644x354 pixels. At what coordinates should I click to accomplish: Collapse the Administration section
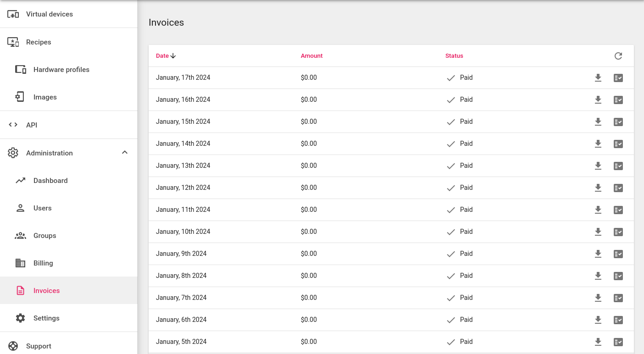click(124, 152)
